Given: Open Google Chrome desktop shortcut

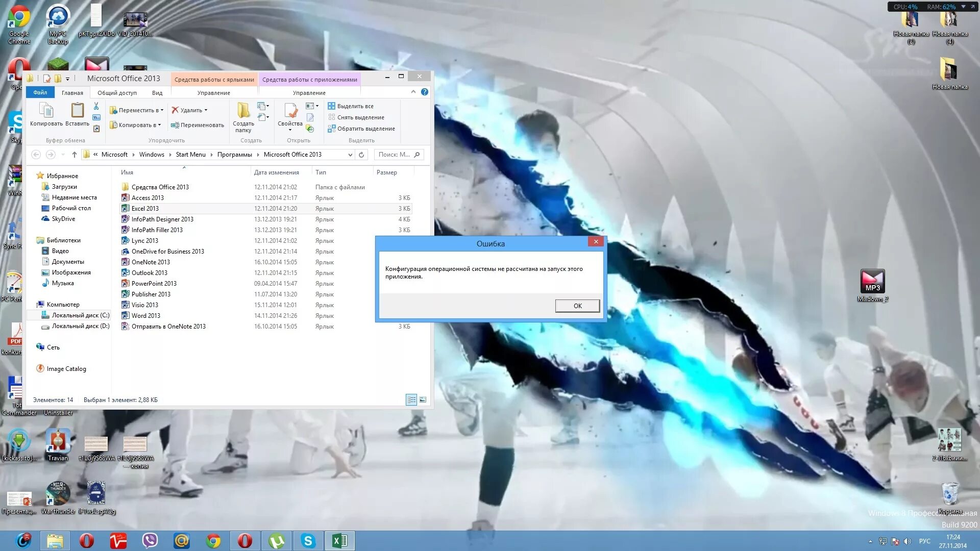Looking at the screenshot, I should [x=19, y=24].
